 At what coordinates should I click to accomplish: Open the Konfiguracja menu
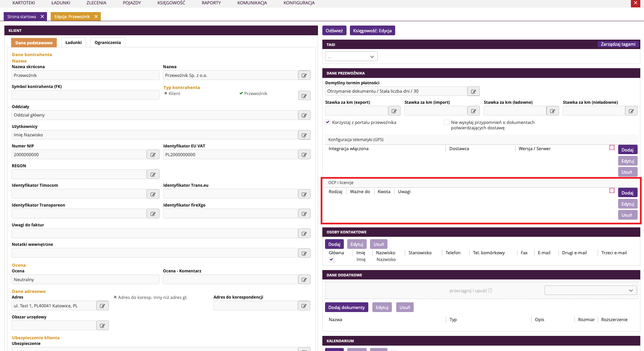299,3
